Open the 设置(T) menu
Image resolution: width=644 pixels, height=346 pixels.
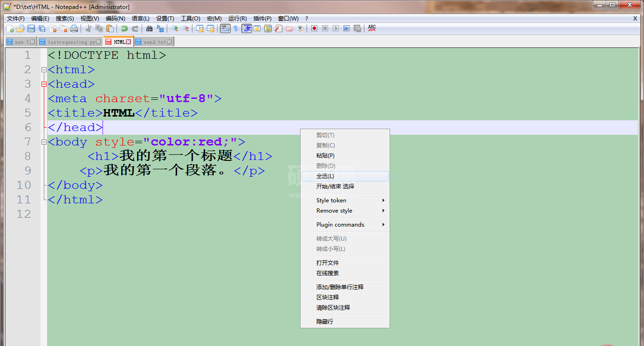(x=165, y=19)
